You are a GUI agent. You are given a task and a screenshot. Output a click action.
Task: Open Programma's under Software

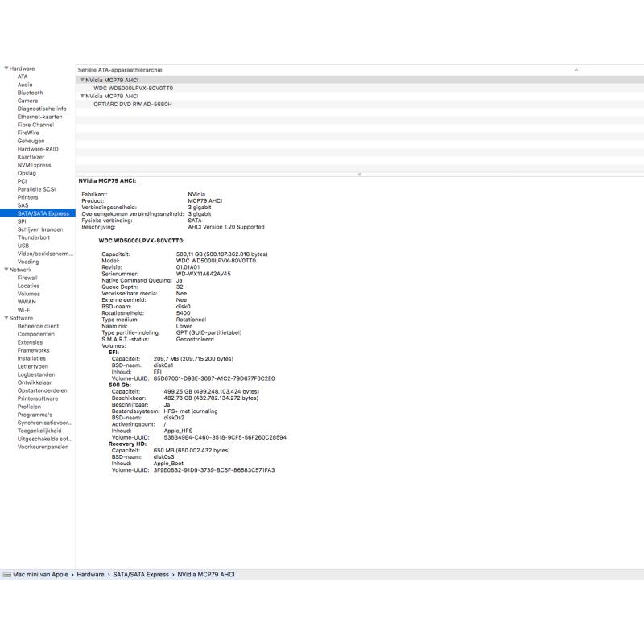tap(35, 415)
